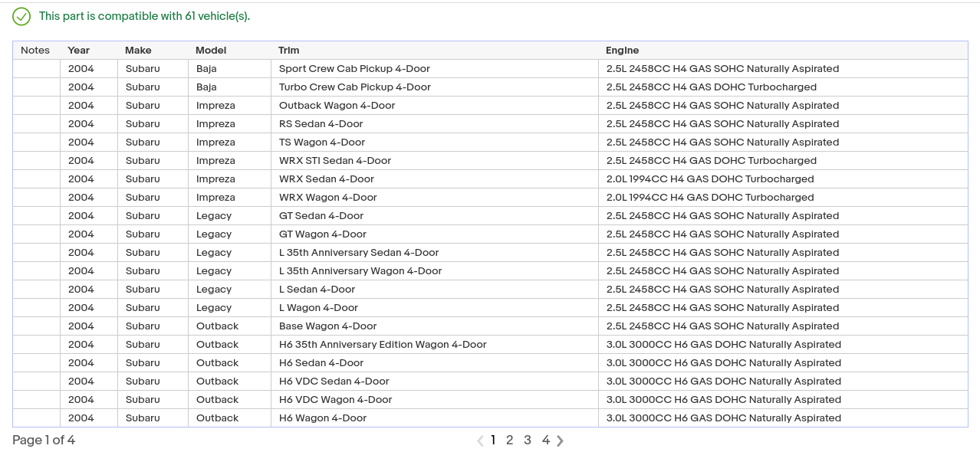This screenshot has width=980, height=452.
Task: Click engine cell in Base Wagon row
Action: pyautogui.click(x=783, y=326)
